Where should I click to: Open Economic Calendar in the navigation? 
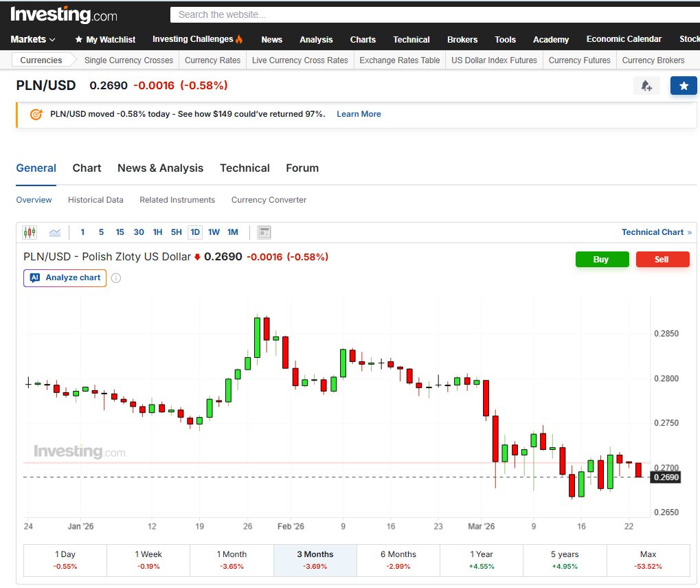(624, 39)
